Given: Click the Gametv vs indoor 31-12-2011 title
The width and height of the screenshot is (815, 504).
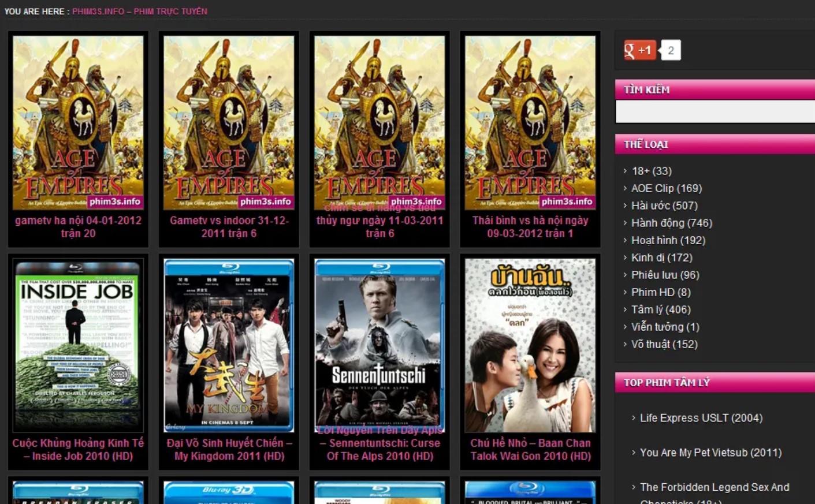Looking at the screenshot, I should tap(229, 227).
